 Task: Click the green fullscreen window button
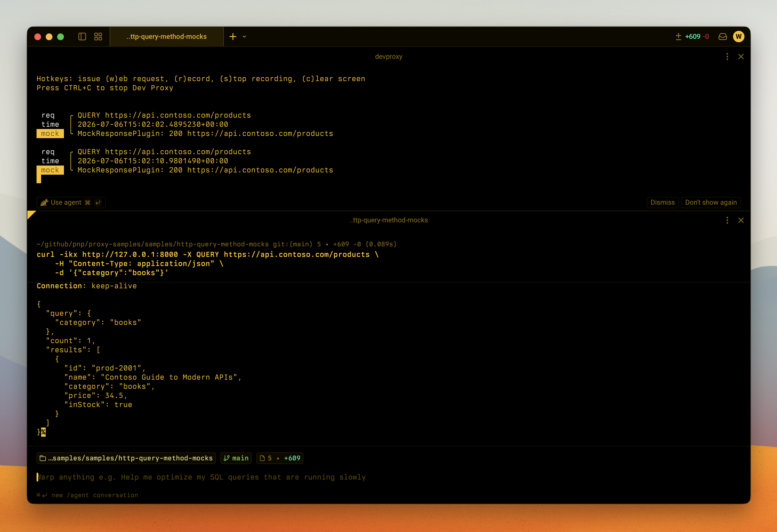click(x=60, y=37)
